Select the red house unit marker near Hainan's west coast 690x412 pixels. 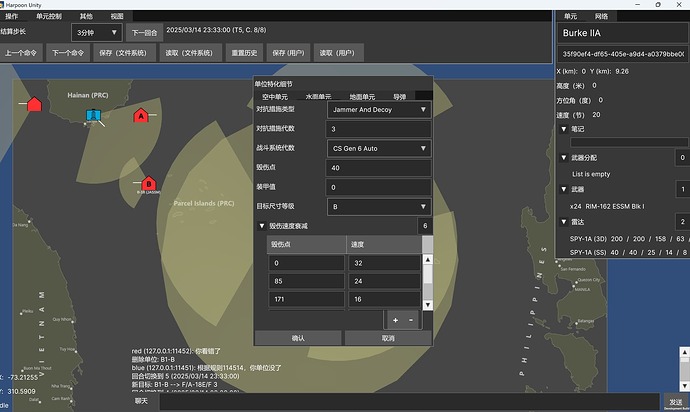tap(34, 104)
